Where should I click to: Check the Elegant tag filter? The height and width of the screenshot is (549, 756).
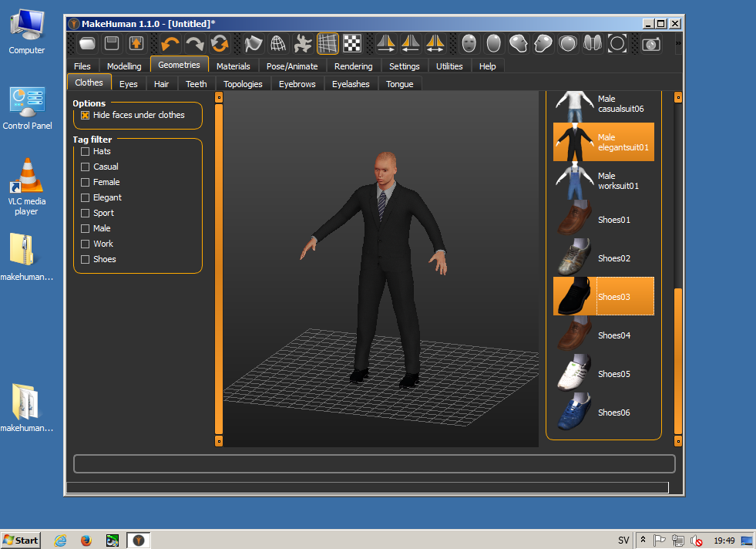[86, 197]
